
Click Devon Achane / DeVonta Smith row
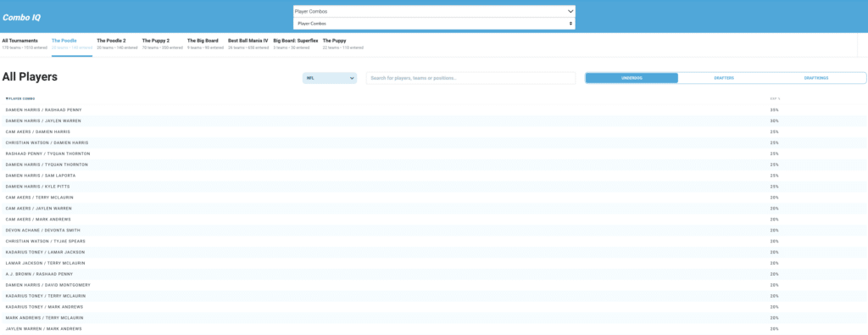[x=434, y=231]
